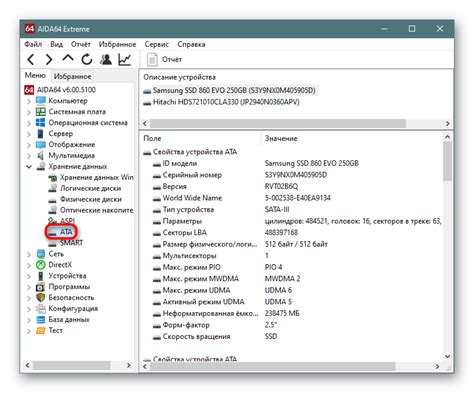Open the graph benchmark icon in the toolbar

[x=124, y=60]
